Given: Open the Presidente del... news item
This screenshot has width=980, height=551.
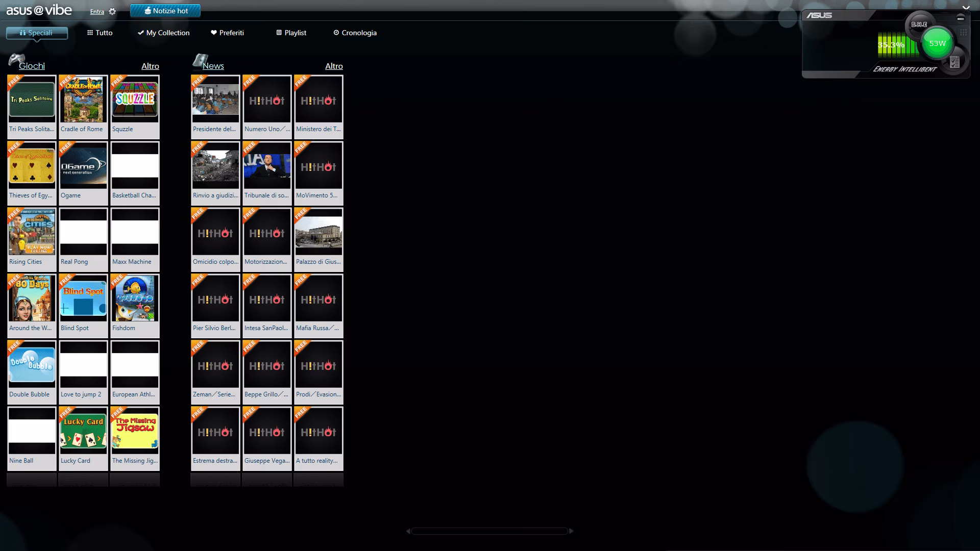Looking at the screenshot, I should (x=215, y=107).
